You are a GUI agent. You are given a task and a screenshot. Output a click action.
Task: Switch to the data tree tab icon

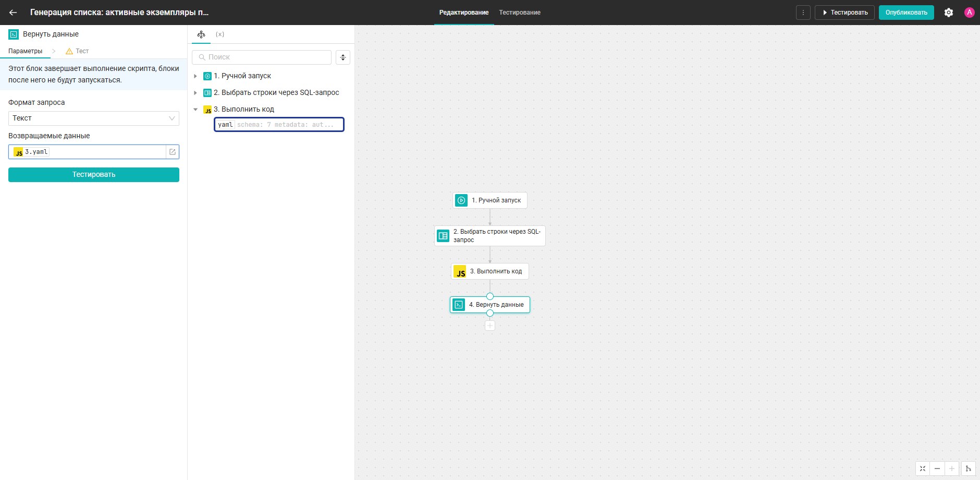coord(201,34)
